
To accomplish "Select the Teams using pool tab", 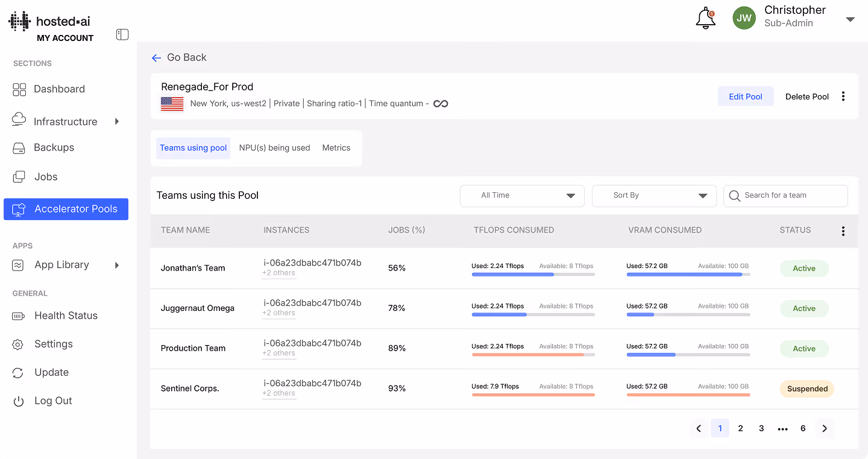I will (x=193, y=148).
